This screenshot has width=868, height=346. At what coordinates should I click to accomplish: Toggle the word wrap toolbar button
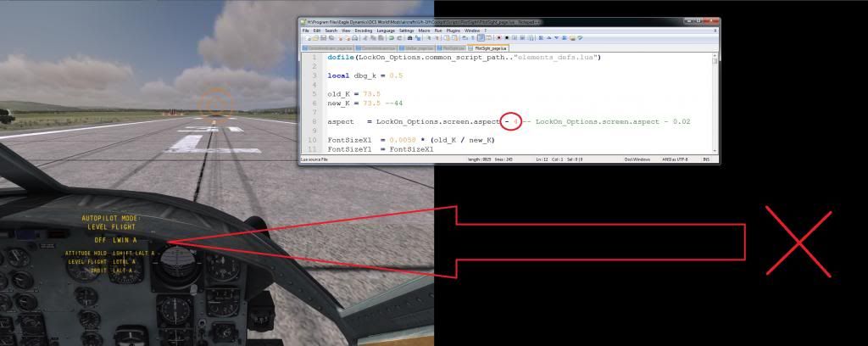pyautogui.click(x=481, y=38)
